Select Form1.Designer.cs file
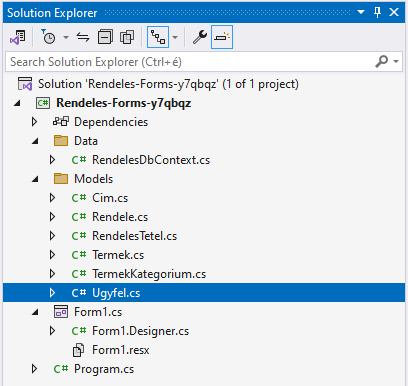 click(x=141, y=331)
